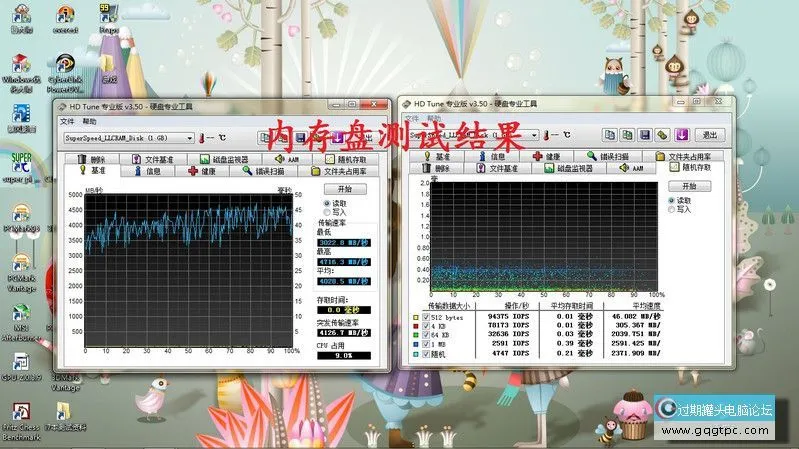
Task: Open MSI Afterburner desktop icon
Action: [21, 322]
